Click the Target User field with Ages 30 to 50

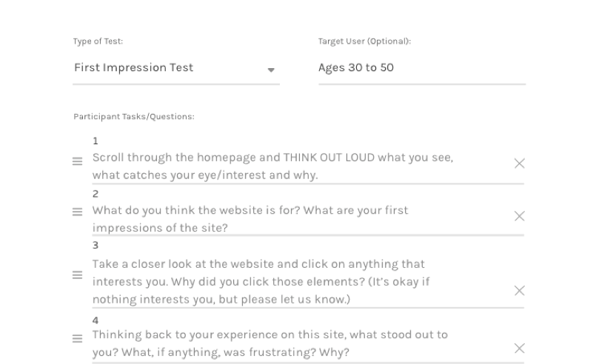(x=422, y=68)
